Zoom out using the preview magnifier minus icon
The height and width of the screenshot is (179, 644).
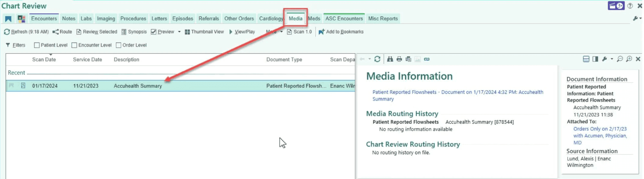tap(620, 59)
